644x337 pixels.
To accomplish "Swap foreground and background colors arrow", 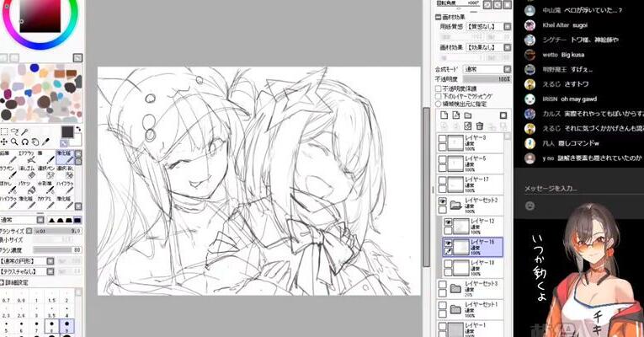I will (78, 130).
